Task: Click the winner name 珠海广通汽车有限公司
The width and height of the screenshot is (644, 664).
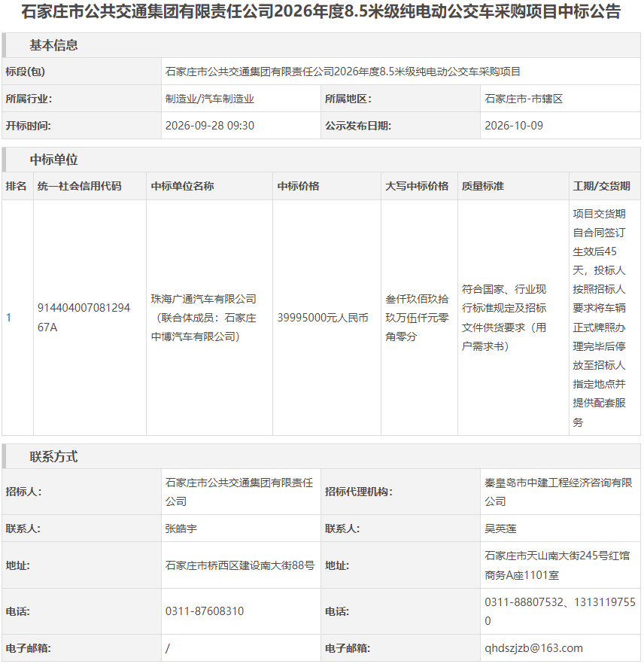Action: click(204, 299)
